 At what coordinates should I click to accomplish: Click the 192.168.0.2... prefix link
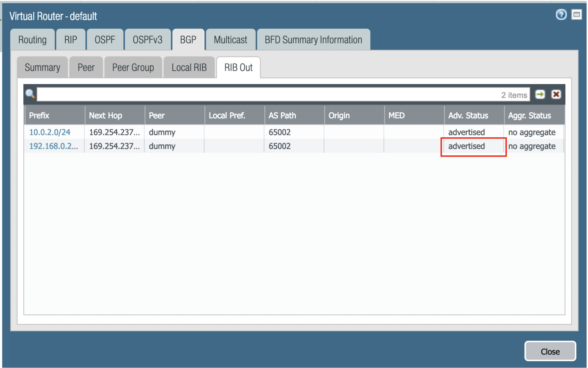pos(54,146)
